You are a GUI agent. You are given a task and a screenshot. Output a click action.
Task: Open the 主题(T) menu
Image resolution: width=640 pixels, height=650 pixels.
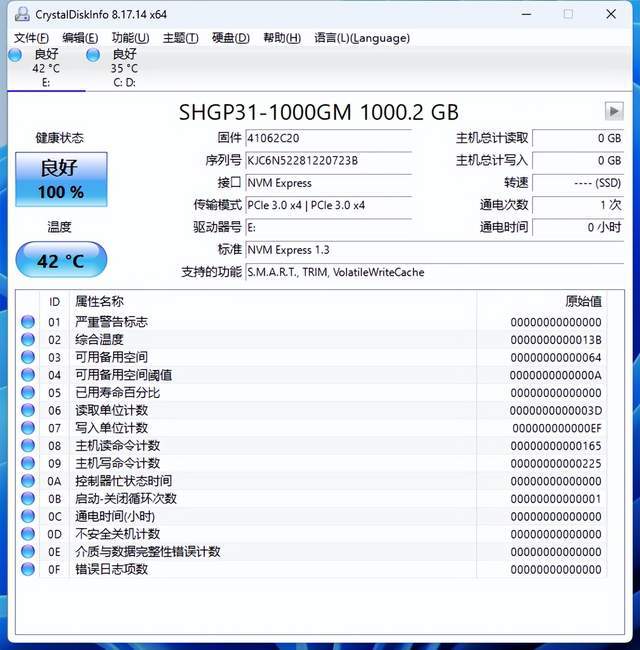coord(180,38)
